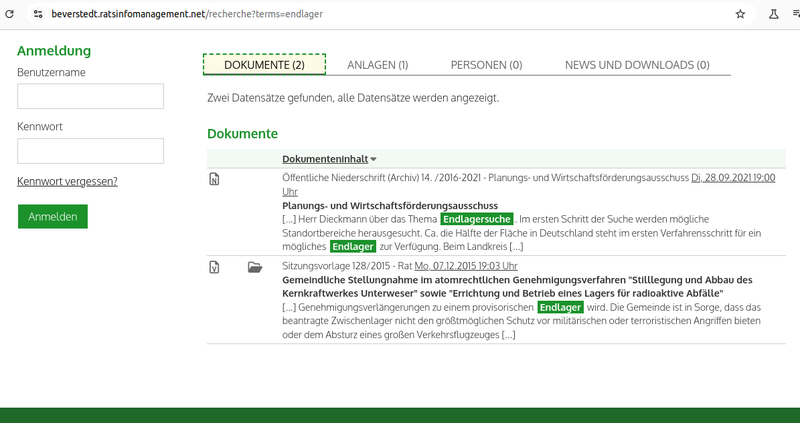Open the Sitzungsvorlage document icon
Image resolution: width=800 pixels, height=423 pixels.
[213, 267]
